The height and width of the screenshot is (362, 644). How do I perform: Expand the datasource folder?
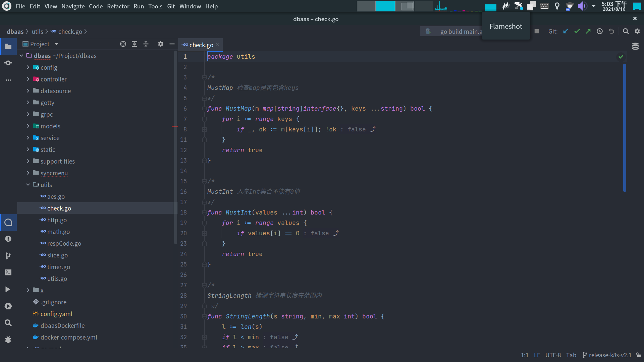coord(28,91)
